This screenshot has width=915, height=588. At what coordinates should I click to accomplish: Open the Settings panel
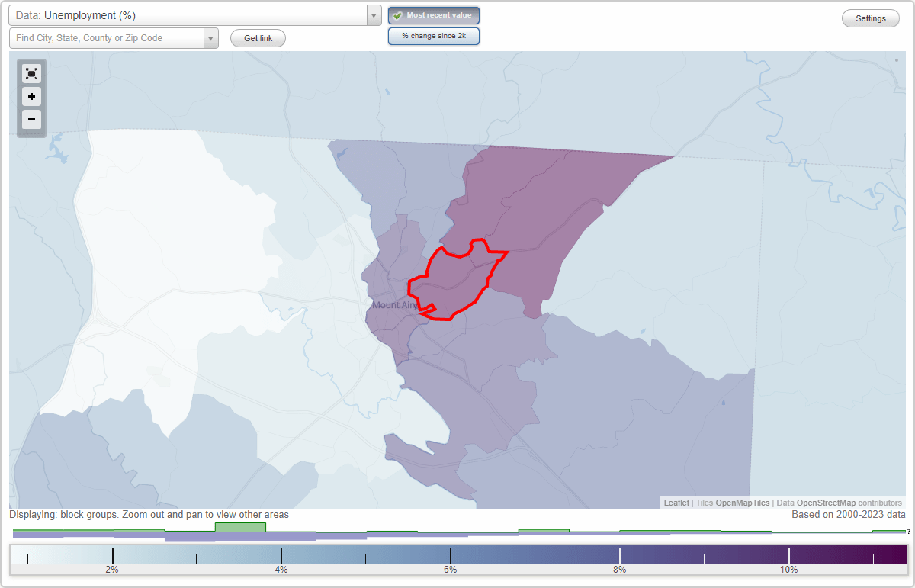pyautogui.click(x=870, y=18)
